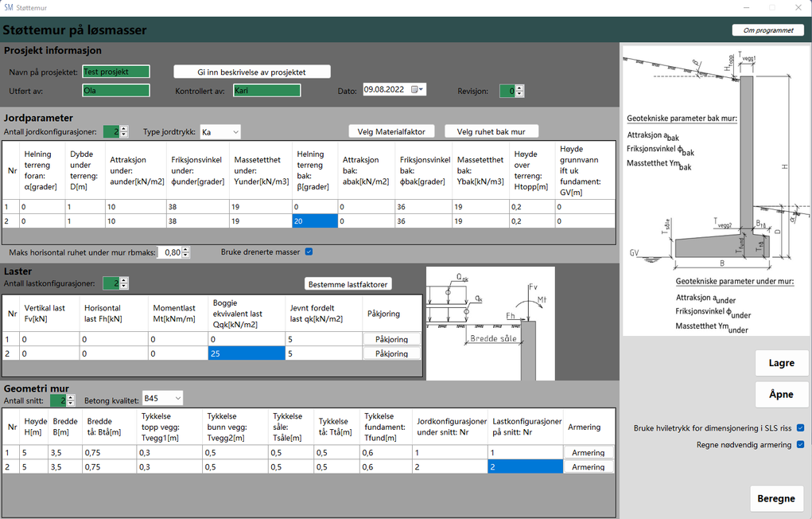Adjust 'Antall snitt' stepper
Screen dimensions: 812x519
pos(71,400)
